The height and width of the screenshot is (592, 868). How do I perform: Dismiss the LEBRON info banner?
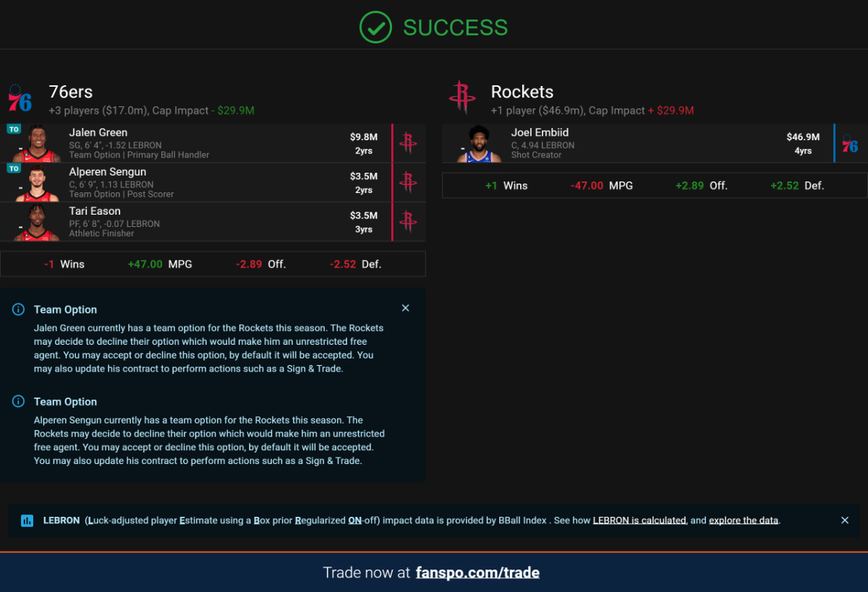tap(845, 520)
